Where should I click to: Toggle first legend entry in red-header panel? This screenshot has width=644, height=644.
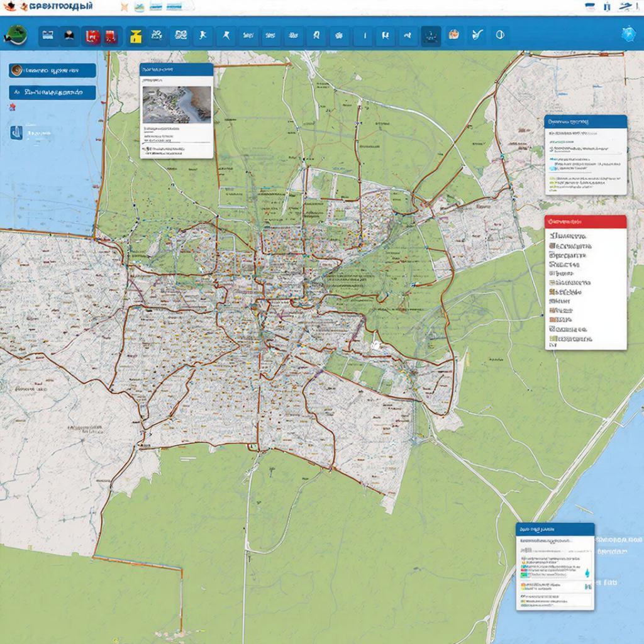(x=570, y=236)
